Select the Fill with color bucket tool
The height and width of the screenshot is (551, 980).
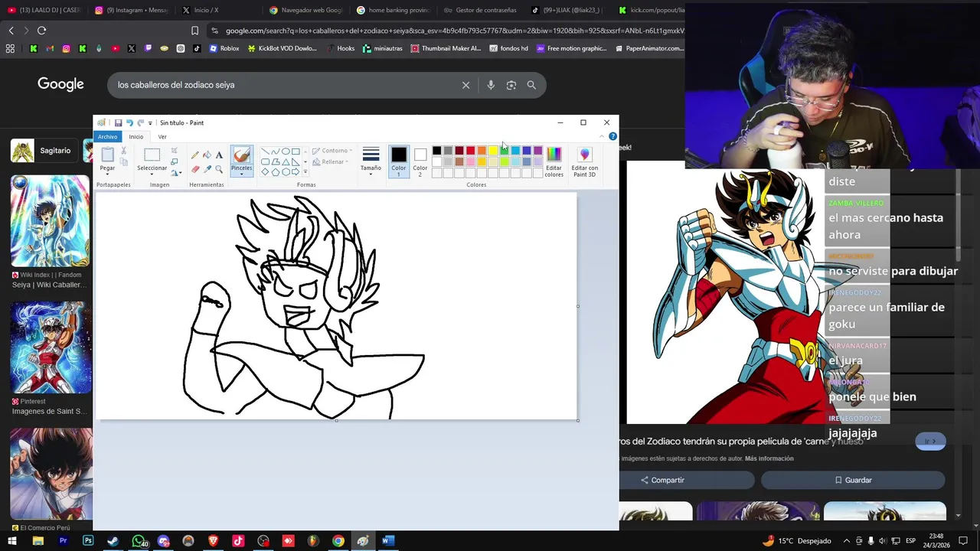(x=207, y=155)
